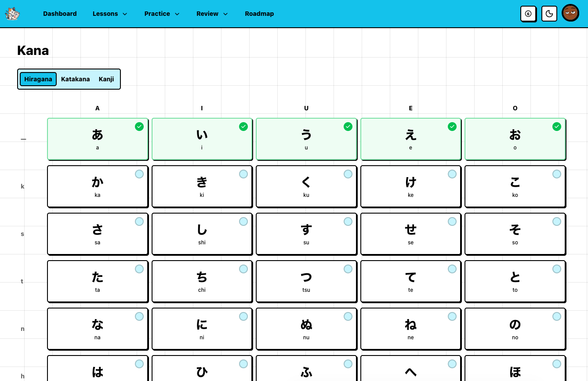Image resolution: width=588 pixels, height=381 pixels.
Task: Open the と (to) kana card
Action: click(x=515, y=281)
